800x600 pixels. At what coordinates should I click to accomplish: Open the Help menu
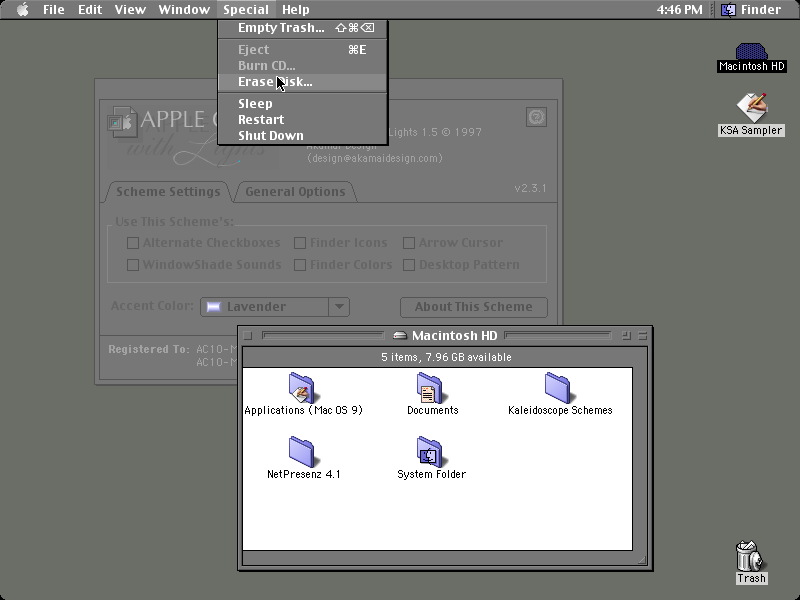tap(296, 9)
